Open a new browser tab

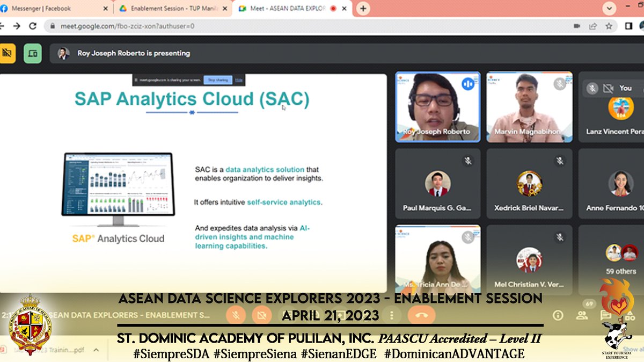coord(363,8)
